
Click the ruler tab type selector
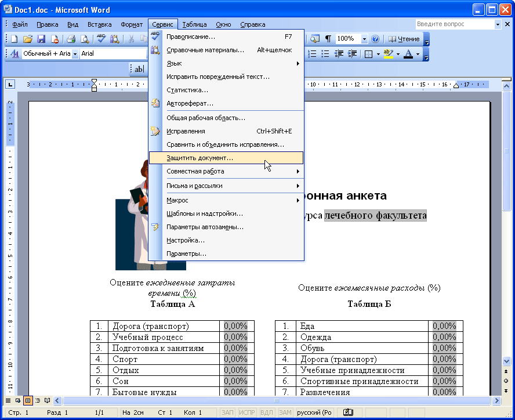(x=10, y=85)
